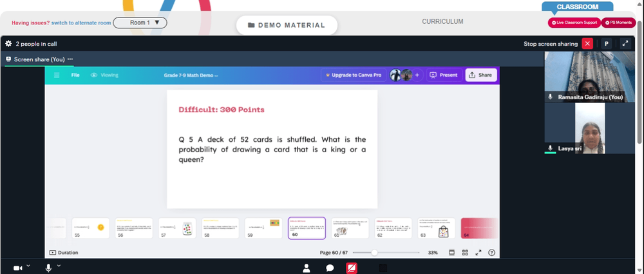644x274 pixels.
Task: Open the Canva File menu
Action: [x=75, y=75]
